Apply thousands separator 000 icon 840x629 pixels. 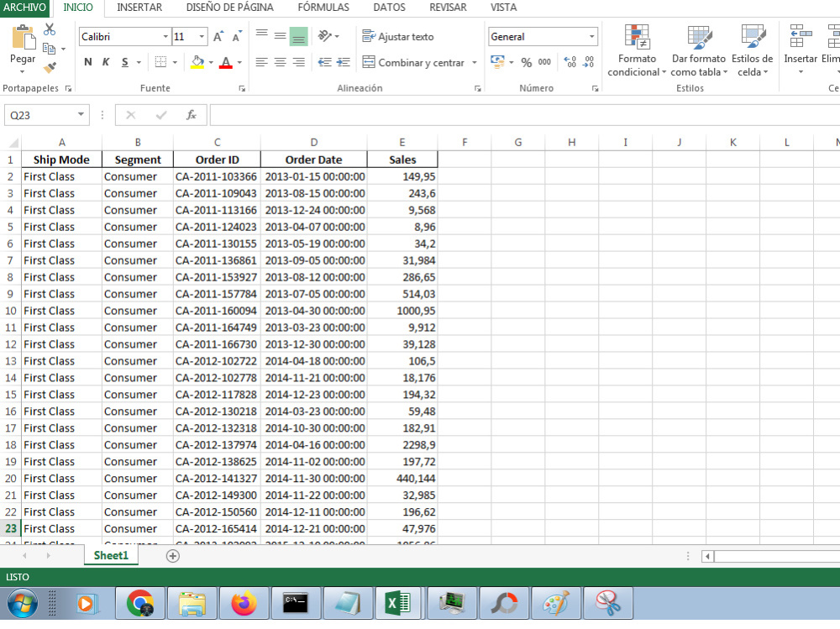click(545, 62)
